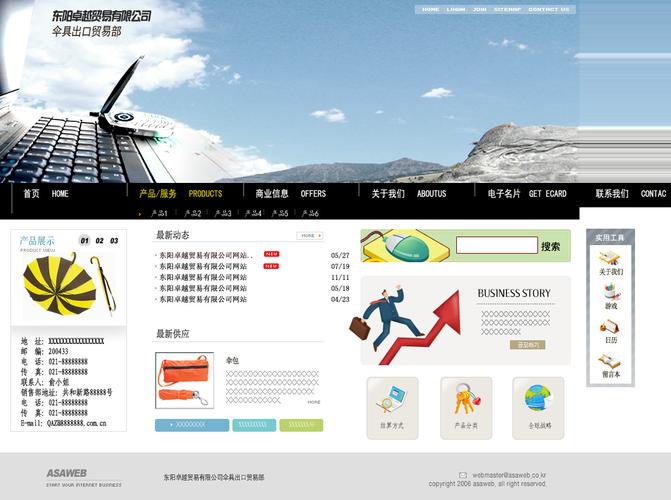Screen dimensions: 671x500
Task: Open the 首页 HOME menu
Action: coord(46,193)
